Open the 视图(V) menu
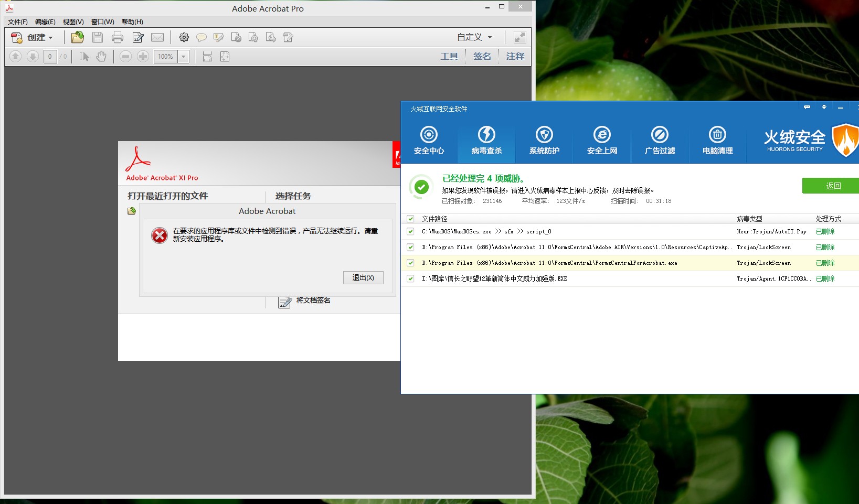Image resolution: width=859 pixels, height=504 pixels. tap(73, 22)
